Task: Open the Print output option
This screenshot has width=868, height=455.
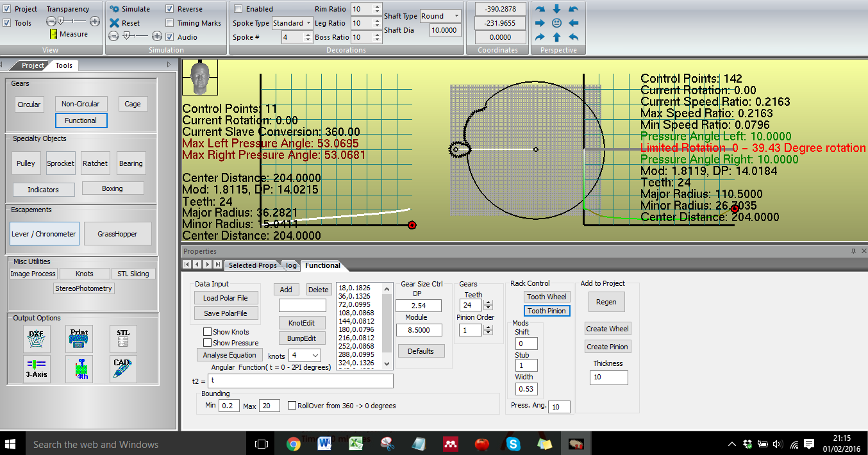Action: coord(79,339)
